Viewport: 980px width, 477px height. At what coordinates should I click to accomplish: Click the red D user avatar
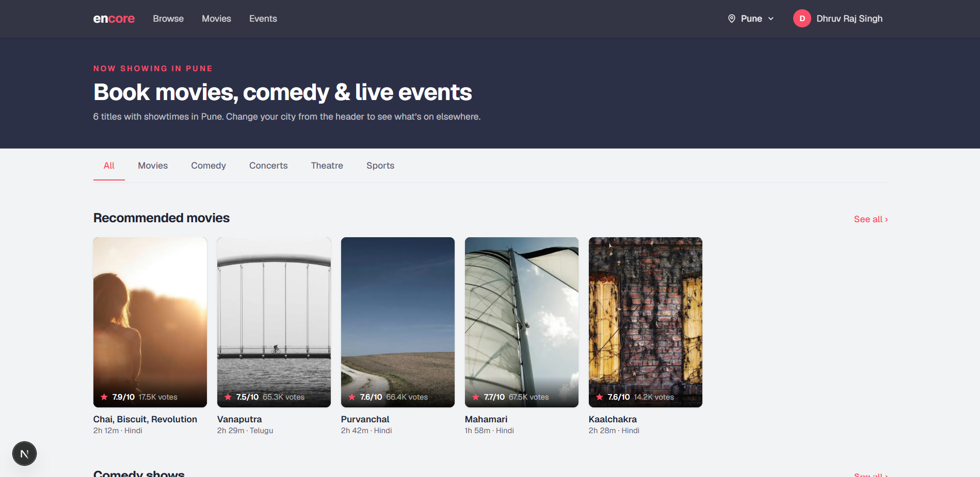(x=802, y=19)
